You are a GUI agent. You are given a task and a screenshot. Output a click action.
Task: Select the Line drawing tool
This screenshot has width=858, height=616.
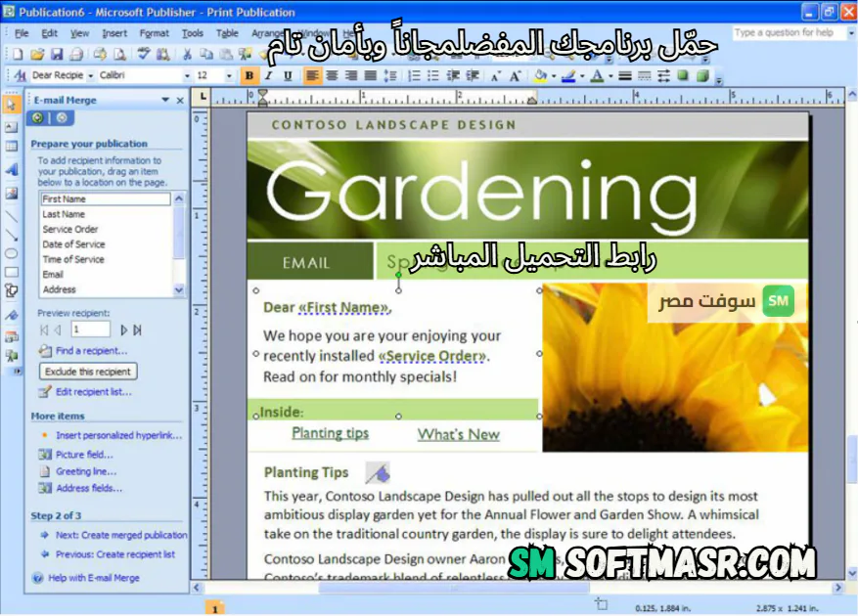11,217
